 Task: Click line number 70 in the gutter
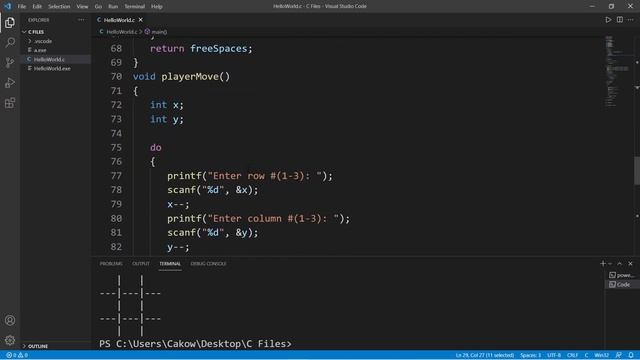(116, 76)
